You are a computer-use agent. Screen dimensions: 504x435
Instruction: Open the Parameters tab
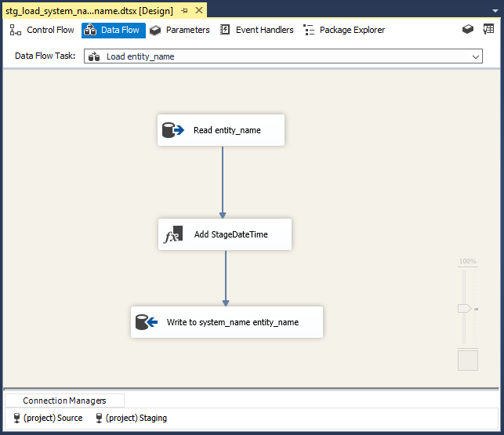click(179, 30)
